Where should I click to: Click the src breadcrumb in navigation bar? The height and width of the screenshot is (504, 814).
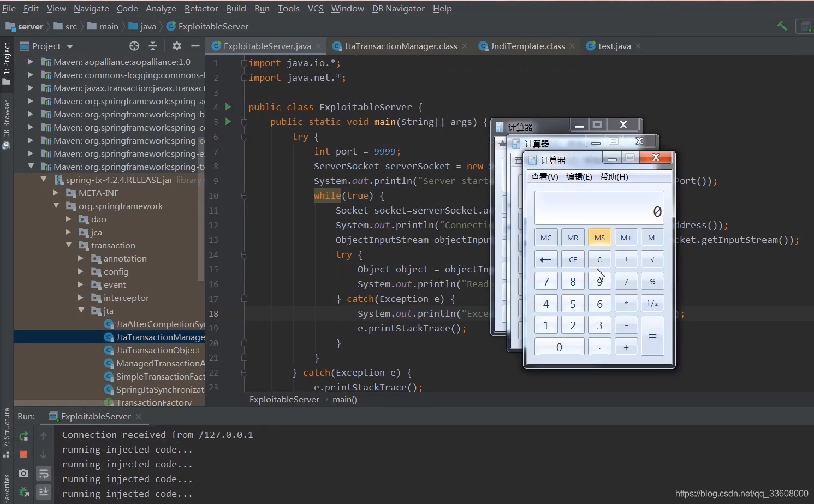coord(66,26)
